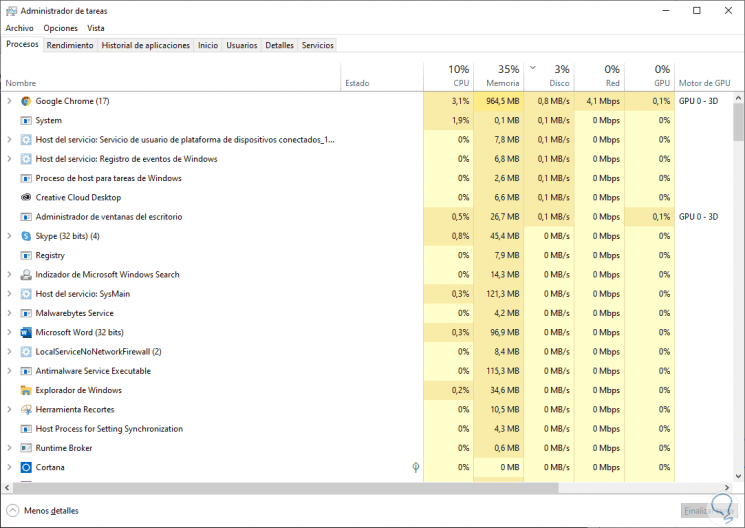Click the System process icon

pyautogui.click(x=26, y=121)
